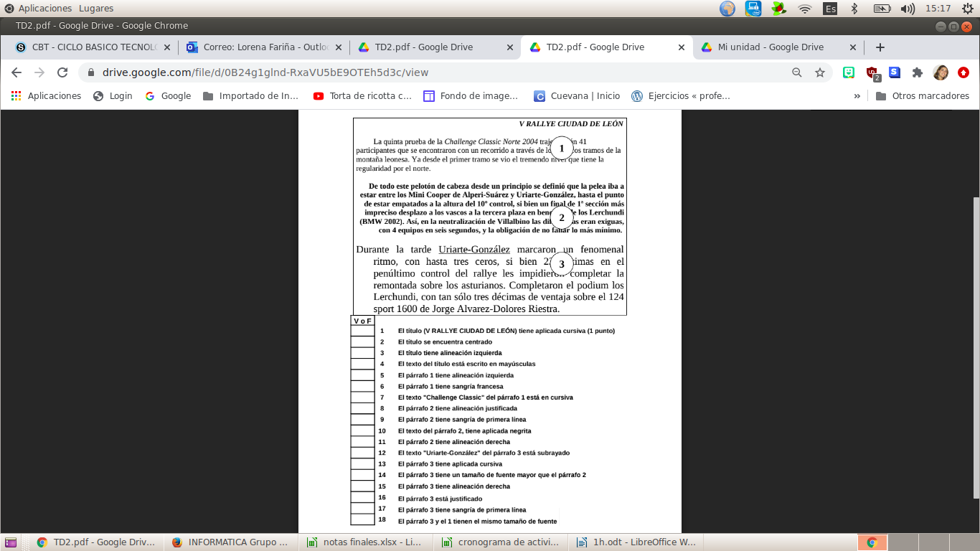
Task: Open the battery status indicator
Action: pyautogui.click(x=880, y=9)
